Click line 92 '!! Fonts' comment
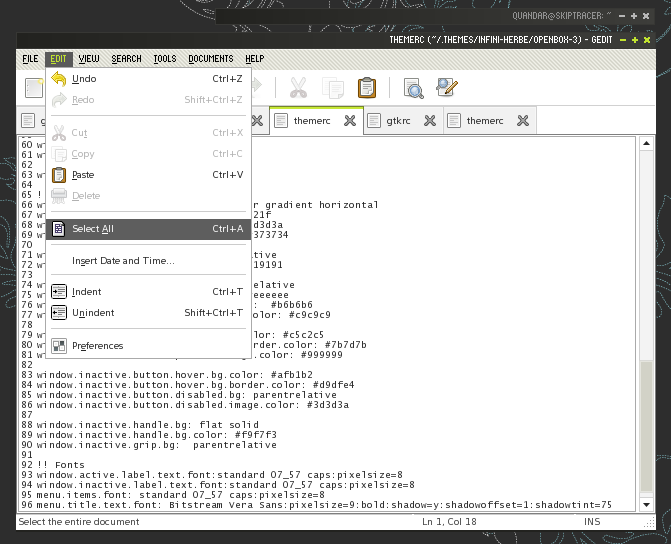 (61, 465)
